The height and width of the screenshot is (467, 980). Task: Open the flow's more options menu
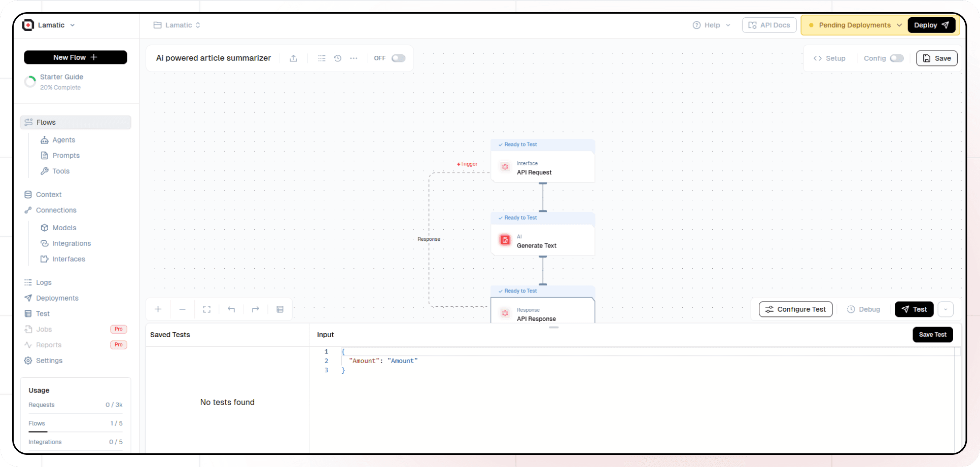354,58
